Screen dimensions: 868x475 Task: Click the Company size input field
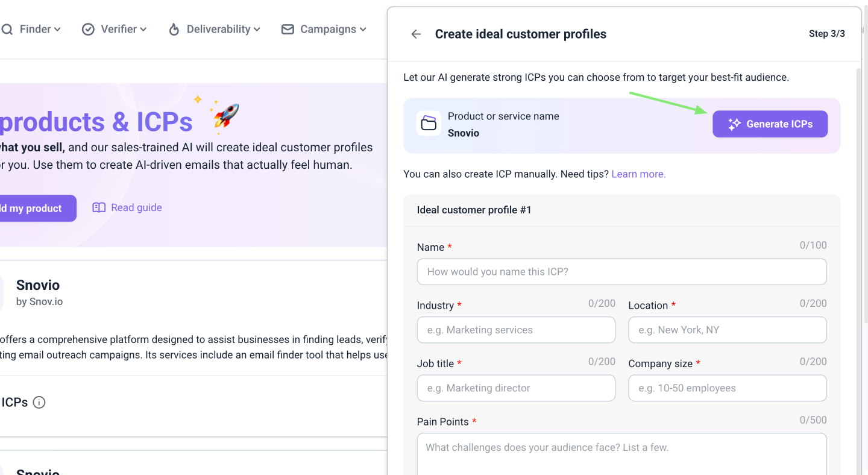pos(727,388)
